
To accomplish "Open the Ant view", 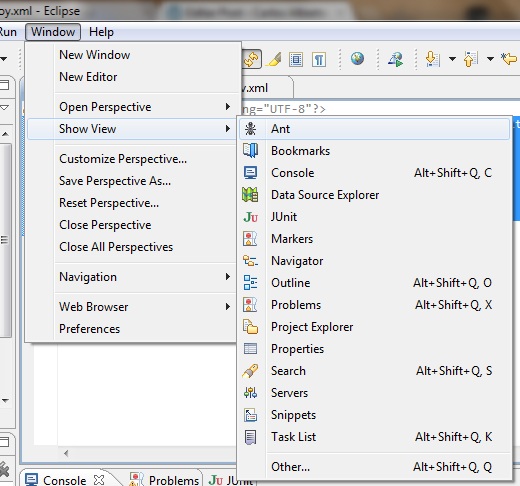I will click(x=374, y=129).
